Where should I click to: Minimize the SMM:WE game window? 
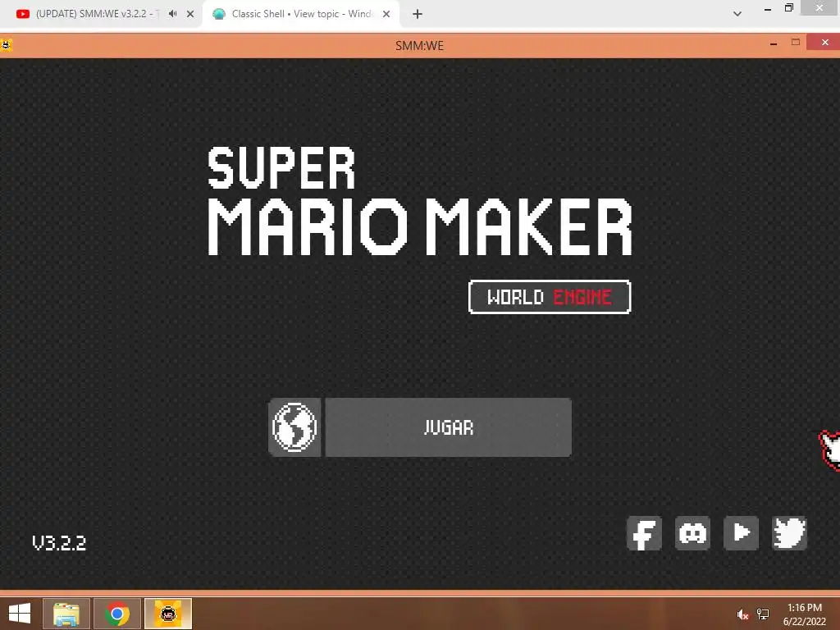coord(773,43)
